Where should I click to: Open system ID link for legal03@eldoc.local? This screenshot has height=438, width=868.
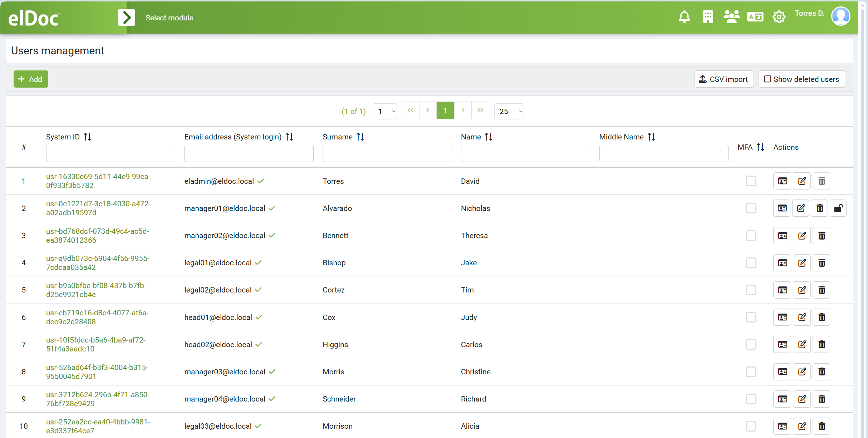[98, 426]
